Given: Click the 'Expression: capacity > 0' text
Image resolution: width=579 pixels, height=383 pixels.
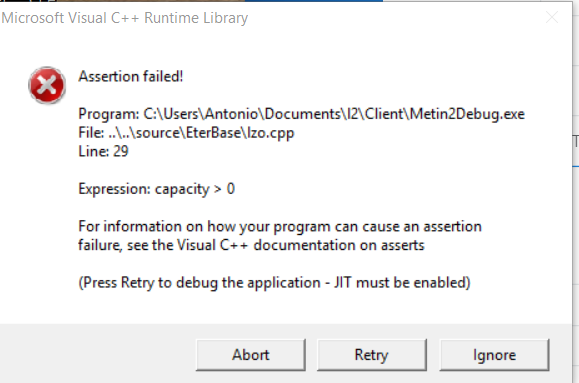Looking at the screenshot, I should click(157, 189).
